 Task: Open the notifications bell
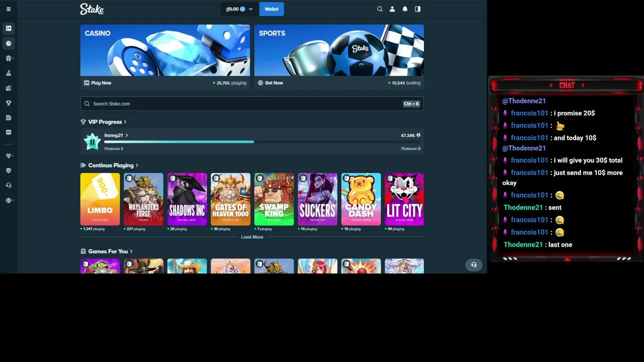tap(405, 9)
